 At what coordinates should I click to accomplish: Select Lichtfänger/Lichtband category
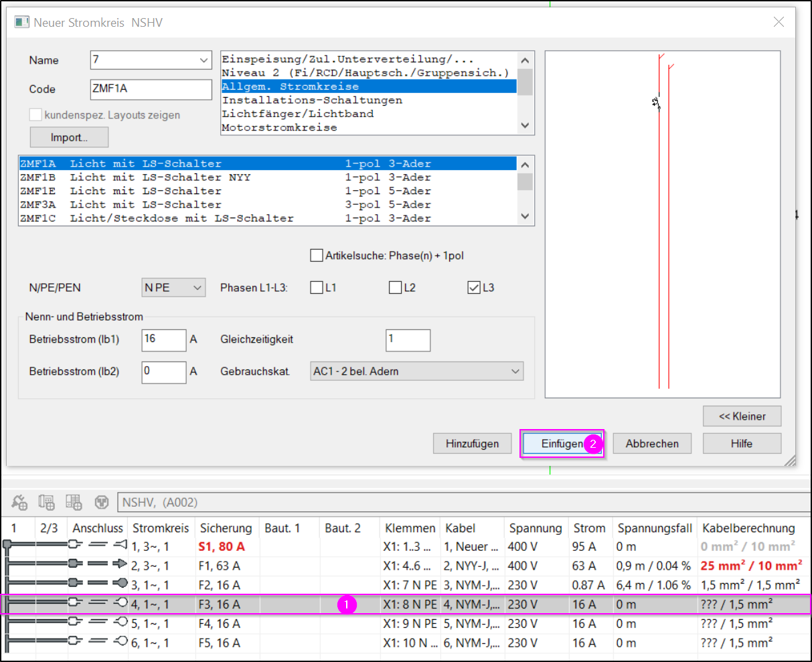pyautogui.click(x=369, y=113)
